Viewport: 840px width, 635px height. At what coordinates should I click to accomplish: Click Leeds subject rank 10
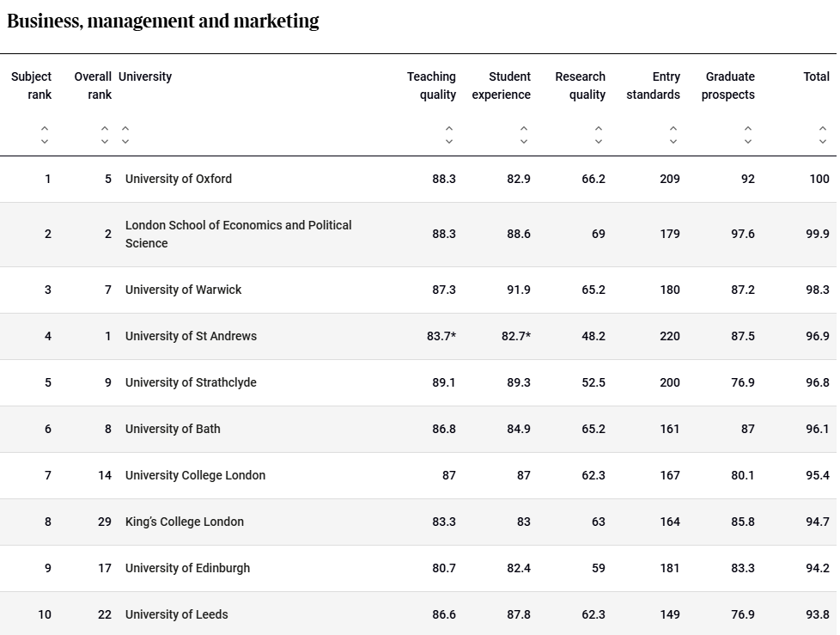pos(45,614)
